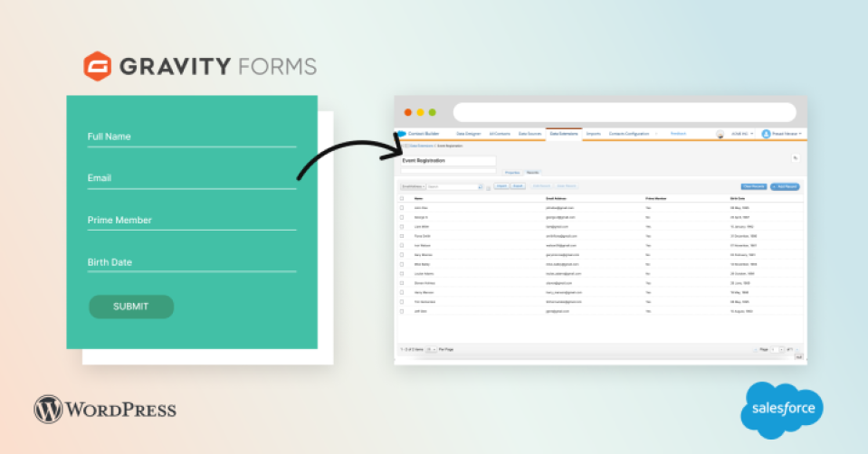Image resolution: width=868 pixels, height=454 pixels.
Task: Click the green browser window dot
Action: click(433, 112)
